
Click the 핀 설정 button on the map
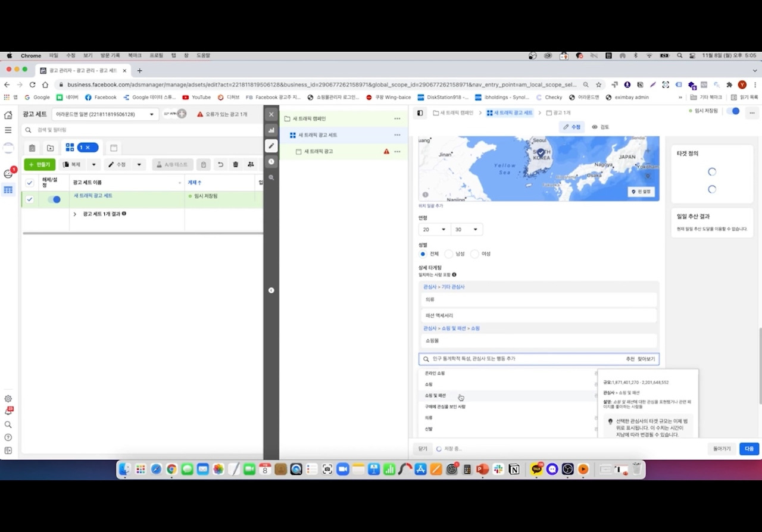click(x=641, y=192)
